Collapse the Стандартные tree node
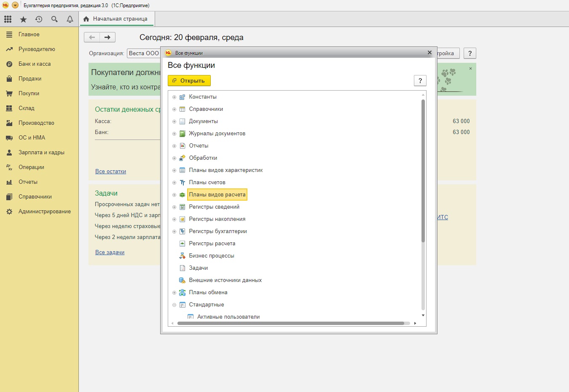This screenshot has height=392, width=569. coord(174,305)
